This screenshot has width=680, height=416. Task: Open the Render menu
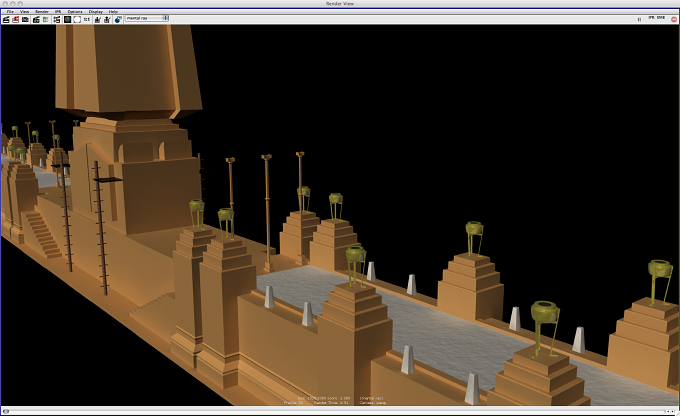tap(42, 12)
